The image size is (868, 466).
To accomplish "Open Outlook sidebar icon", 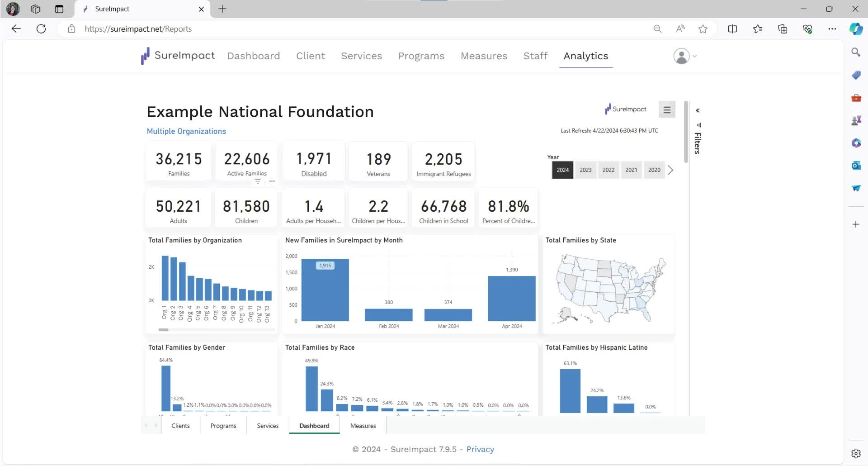I will coord(856,166).
